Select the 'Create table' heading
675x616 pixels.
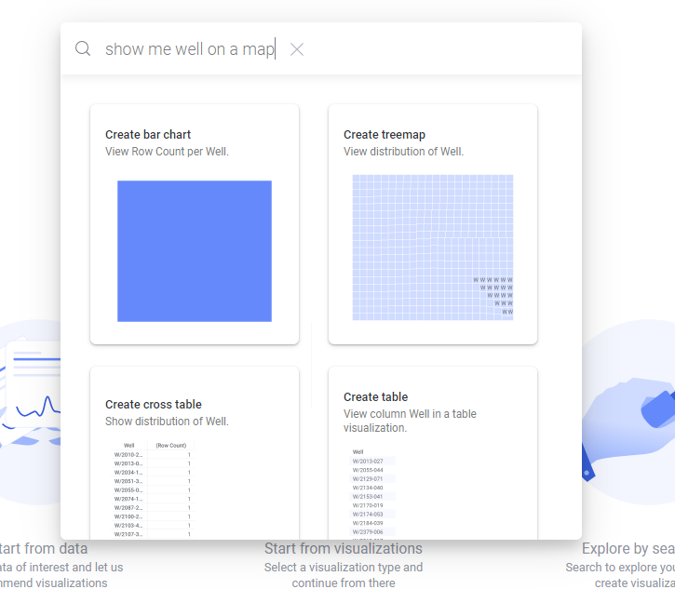(376, 397)
